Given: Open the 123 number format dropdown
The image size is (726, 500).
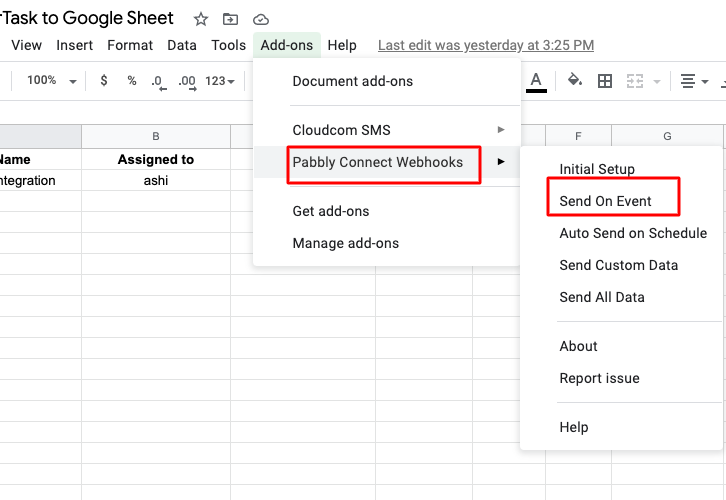Looking at the screenshot, I should (x=220, y=81).
